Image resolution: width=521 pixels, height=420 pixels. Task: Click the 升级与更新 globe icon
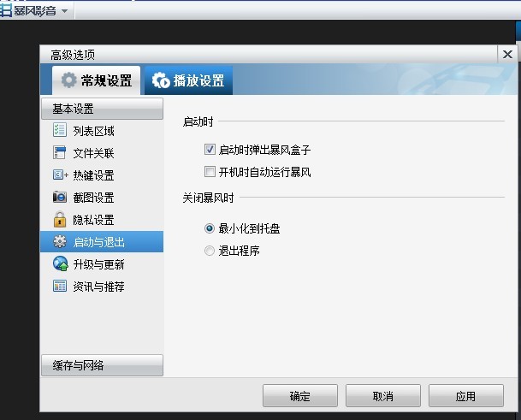[60, 263]
